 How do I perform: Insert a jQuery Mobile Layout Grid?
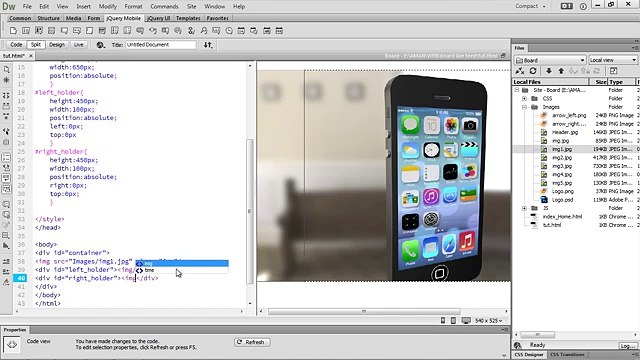39,31
